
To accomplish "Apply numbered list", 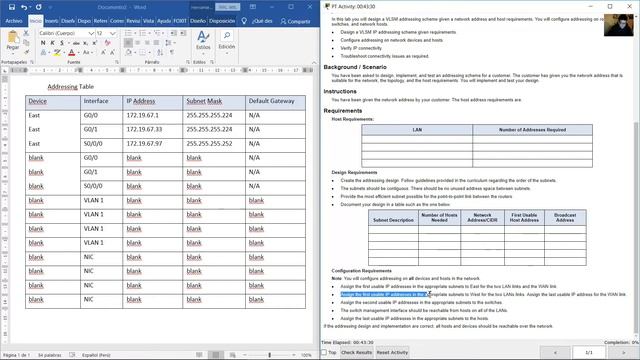I will point(143,33).
